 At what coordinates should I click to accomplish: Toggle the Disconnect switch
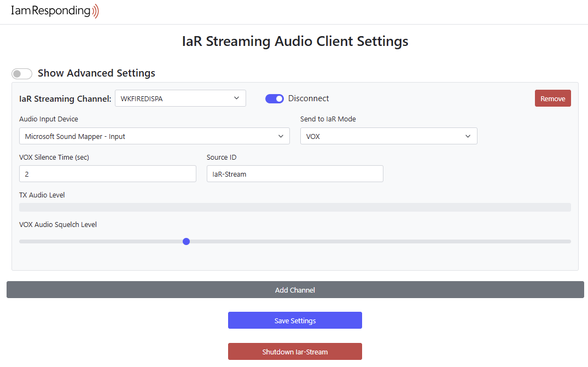pyautogui.click(x=275, y=98)
